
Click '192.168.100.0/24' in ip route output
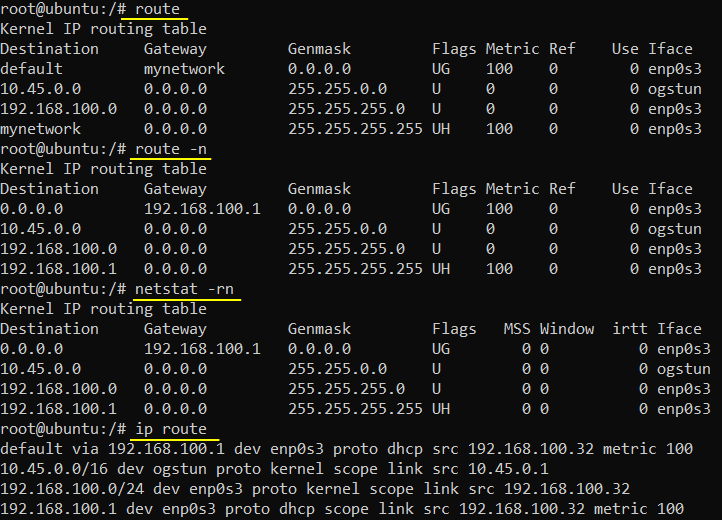coord(72,489)
